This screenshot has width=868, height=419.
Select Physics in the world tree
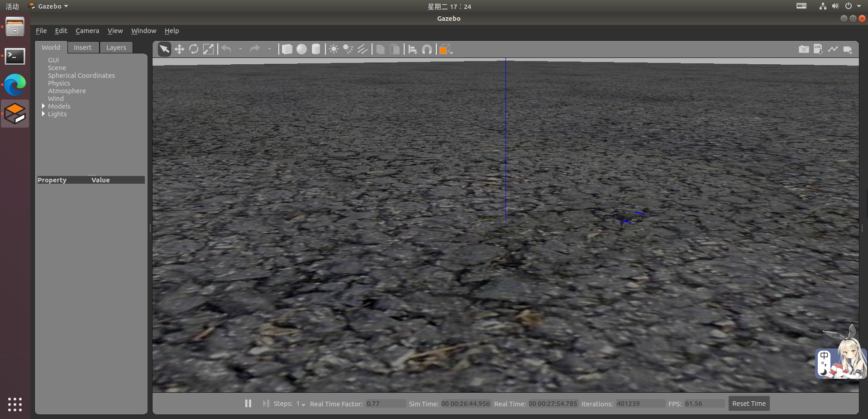click(59, 83)
